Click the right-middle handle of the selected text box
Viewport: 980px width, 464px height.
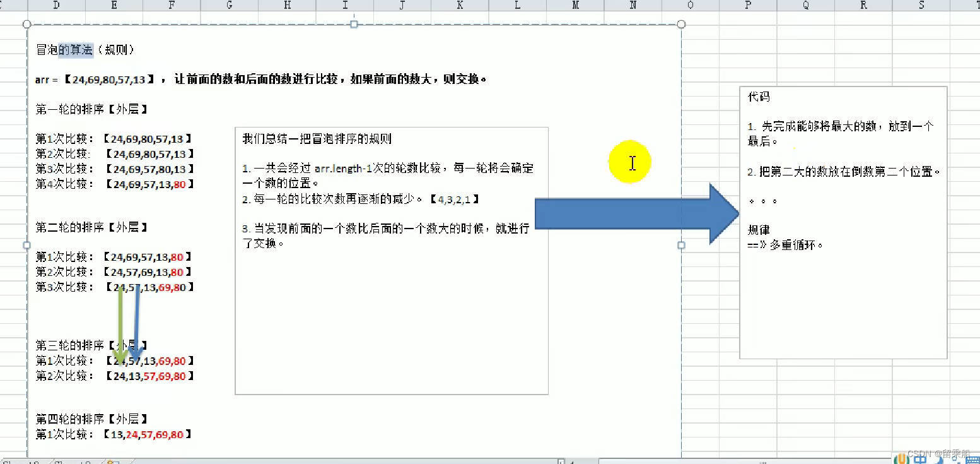(681, 245)
